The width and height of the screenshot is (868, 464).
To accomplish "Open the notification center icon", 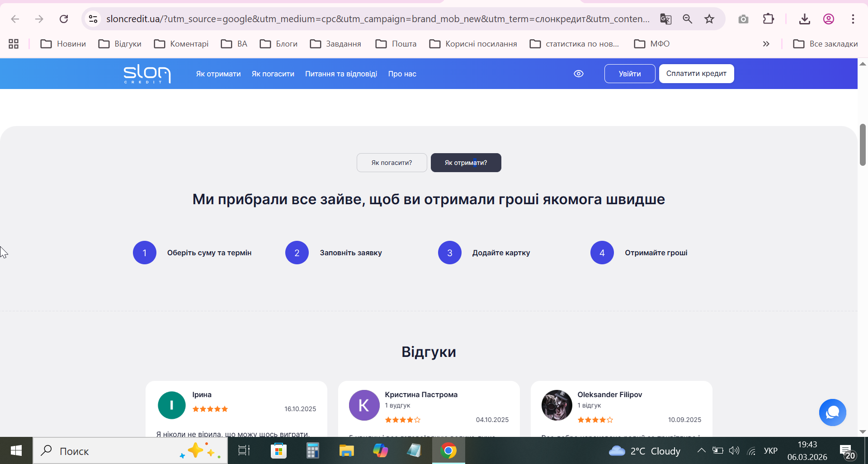I will [x=847, y=451].
